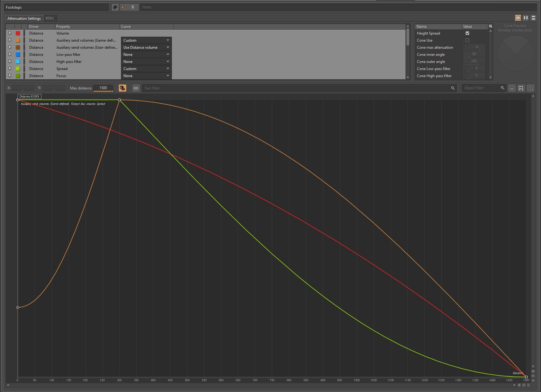The image size is (541, 392).
Task: Click the ellipsis button near Object Filter
Action: click(x=512, y=88)
